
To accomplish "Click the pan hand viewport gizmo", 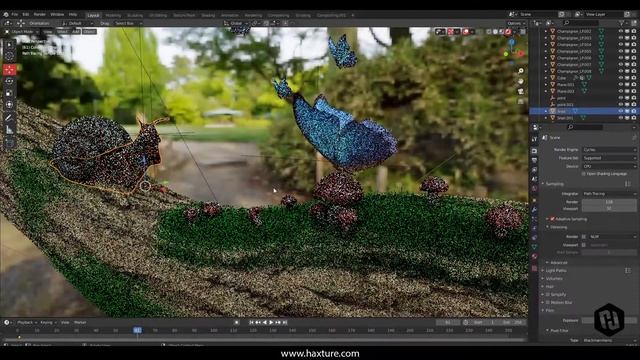I will [x=521, y=81].
